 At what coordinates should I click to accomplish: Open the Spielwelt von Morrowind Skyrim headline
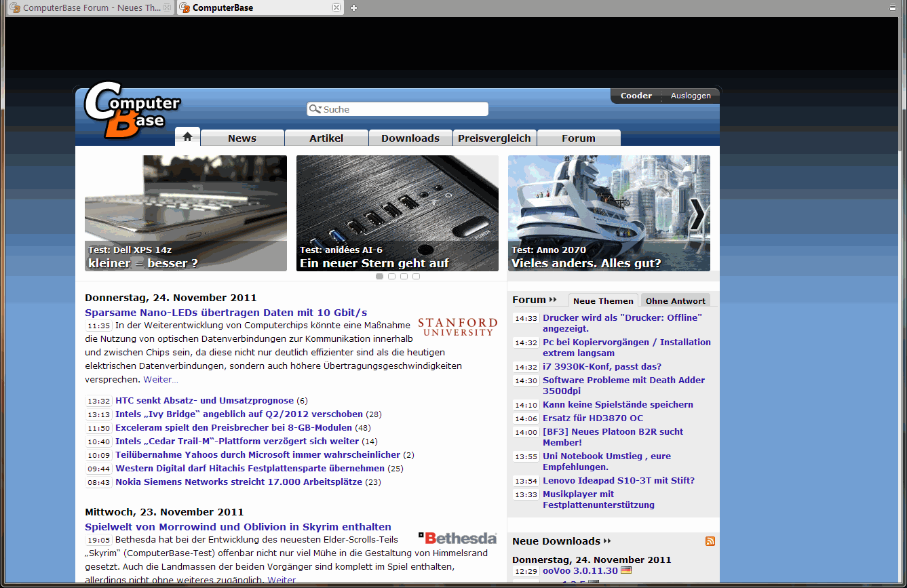tap(238, 527)
